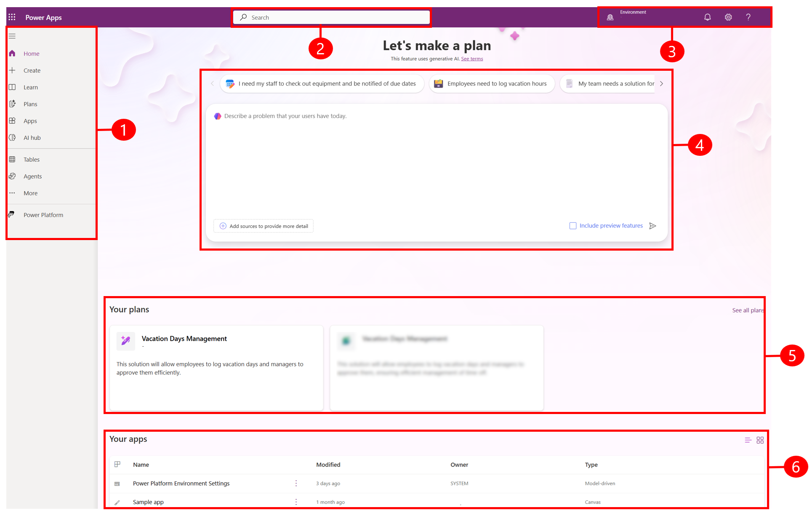Open the environment picker icon

610,17
